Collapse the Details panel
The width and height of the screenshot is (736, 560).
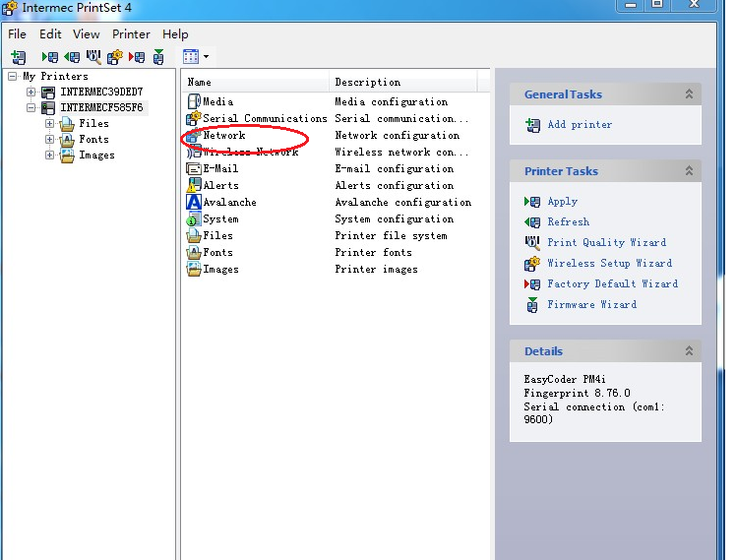[689, 350]
